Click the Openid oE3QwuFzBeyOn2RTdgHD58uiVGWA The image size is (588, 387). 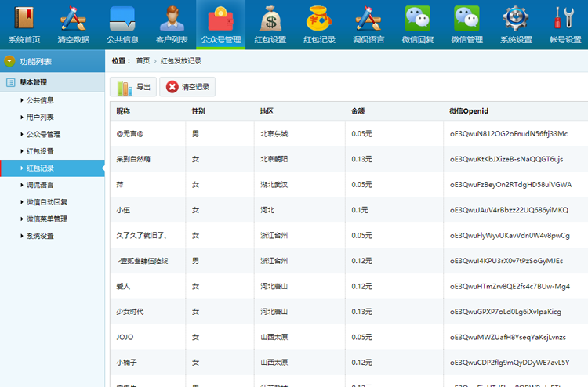point(510,185)
